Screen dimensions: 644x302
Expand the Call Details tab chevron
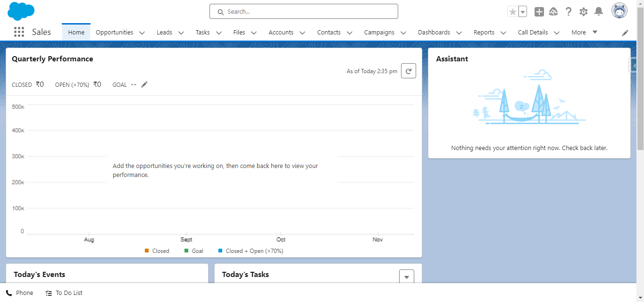pos(557,33)
